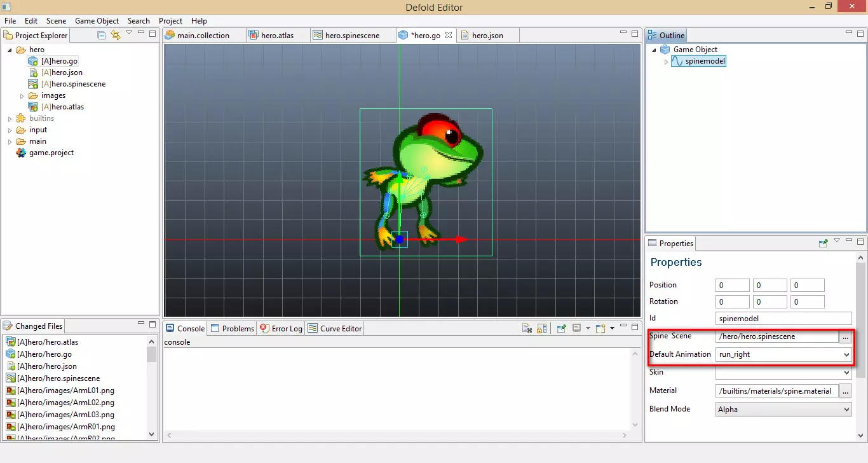Switch to the Curve Editor tab
The width and height of the screenshot is (868, 463).
tap(335, 329)
